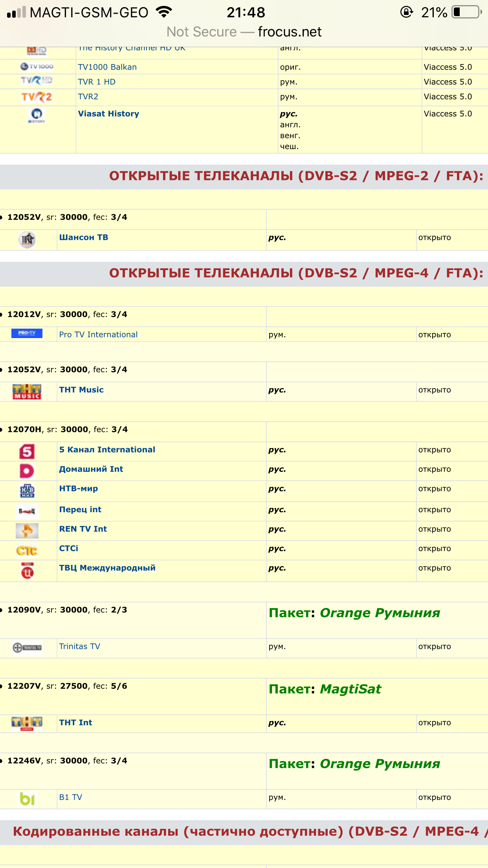Open the Viasat History link
The width and height of the screenshot is (488, 868).
(108, 114)
